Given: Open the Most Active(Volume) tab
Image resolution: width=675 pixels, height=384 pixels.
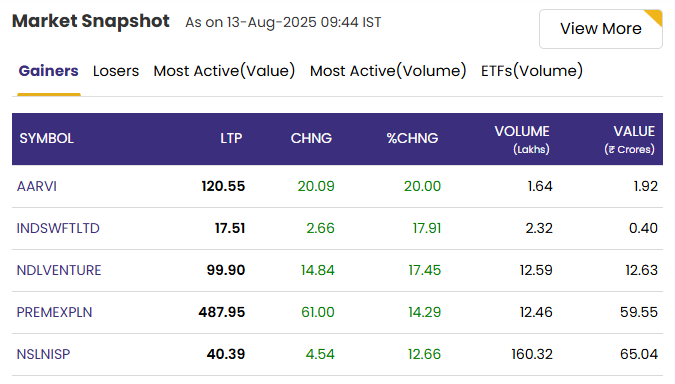Looking at the screenshot, I should click(388, 71).
